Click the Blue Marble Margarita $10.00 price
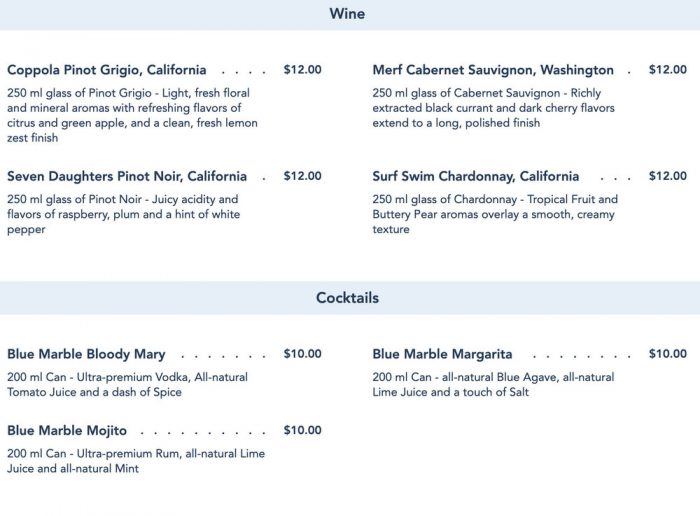Viewport: 700px width, 516px height. (667, 354)
